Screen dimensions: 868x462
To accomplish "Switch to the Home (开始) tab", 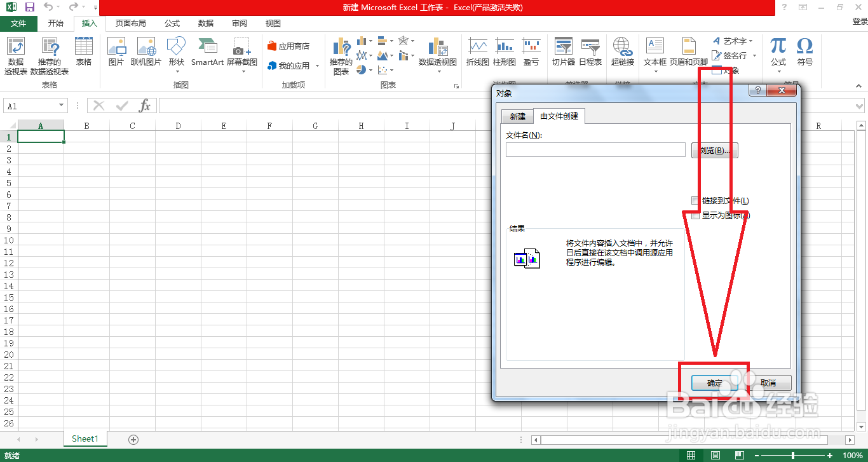I will tap(56, 23).
